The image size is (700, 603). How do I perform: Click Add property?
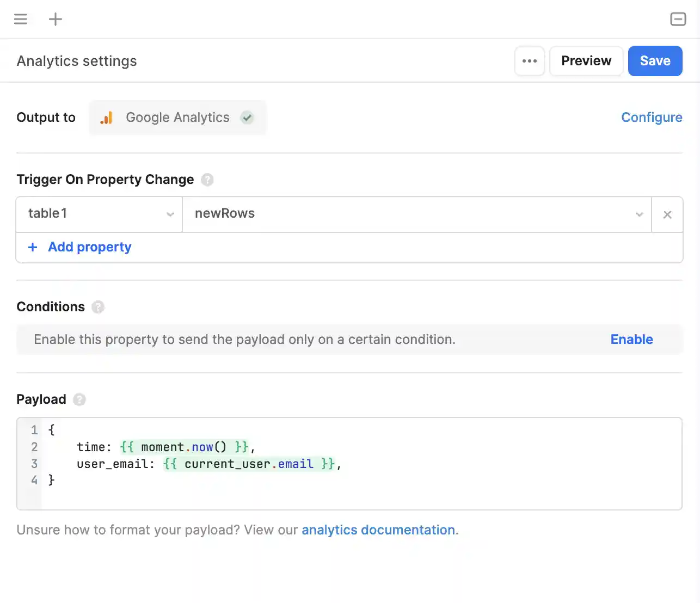89,247
